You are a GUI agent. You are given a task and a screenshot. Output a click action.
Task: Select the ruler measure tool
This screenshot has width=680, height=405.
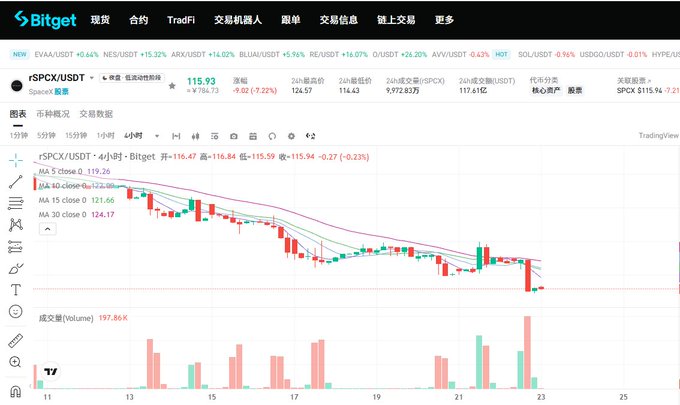(x=16, y=341)
